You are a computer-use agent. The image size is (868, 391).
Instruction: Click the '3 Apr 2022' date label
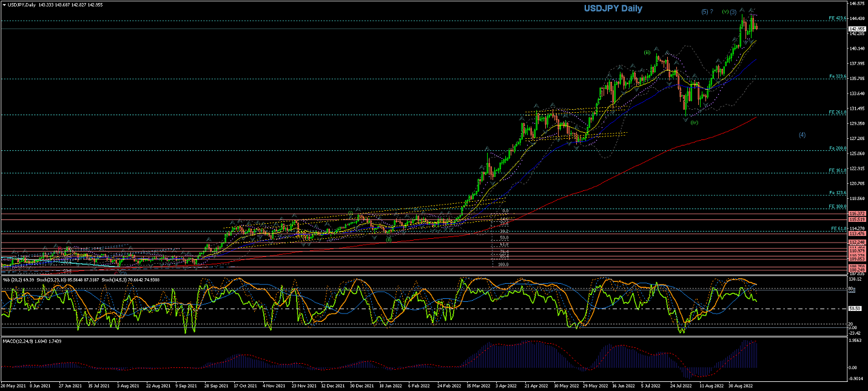click(x=506, y=386)
